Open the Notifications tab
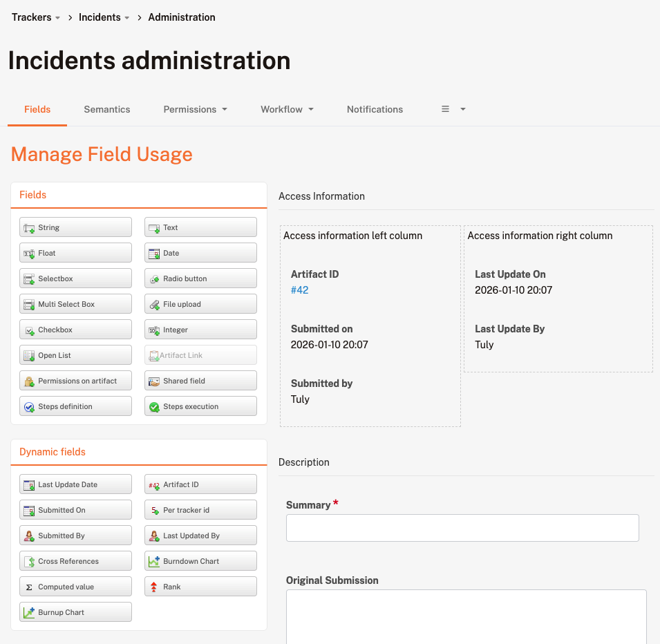Image resolution: width=660 pixels, height=644 pixels. pos(375,109)
